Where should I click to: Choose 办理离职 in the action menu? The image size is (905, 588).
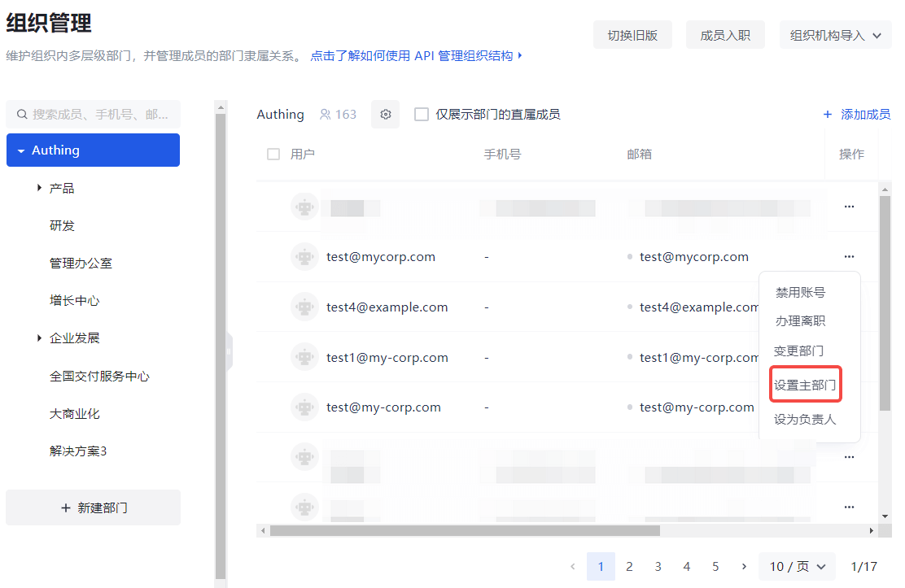(800, 321)
